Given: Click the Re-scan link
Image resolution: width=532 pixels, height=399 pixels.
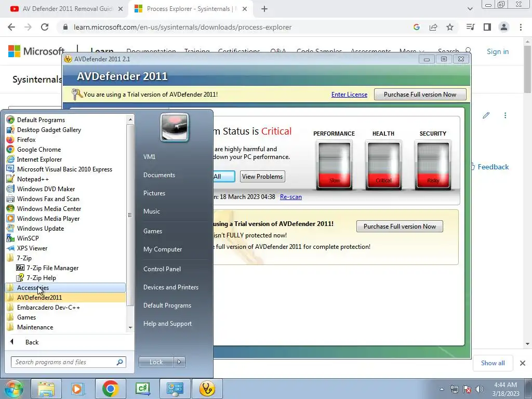Looking at the screenshot, I should (291, 197).
